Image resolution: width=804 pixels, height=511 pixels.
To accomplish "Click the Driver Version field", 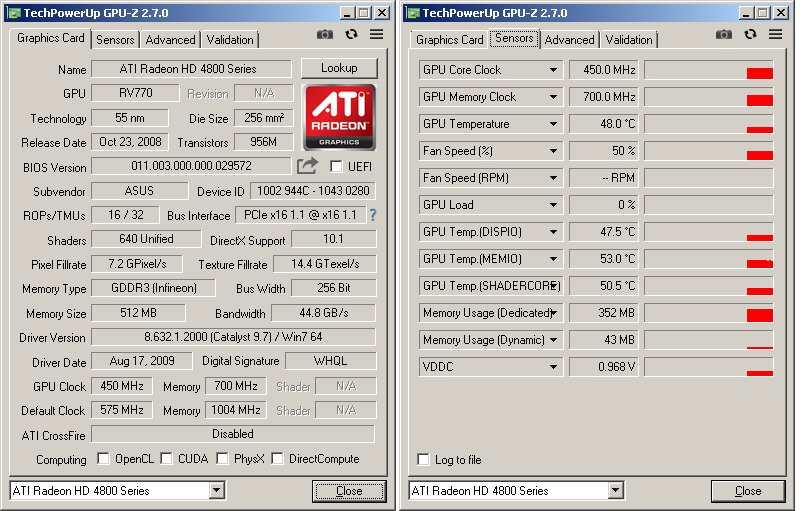I will [x=233, y=337].
